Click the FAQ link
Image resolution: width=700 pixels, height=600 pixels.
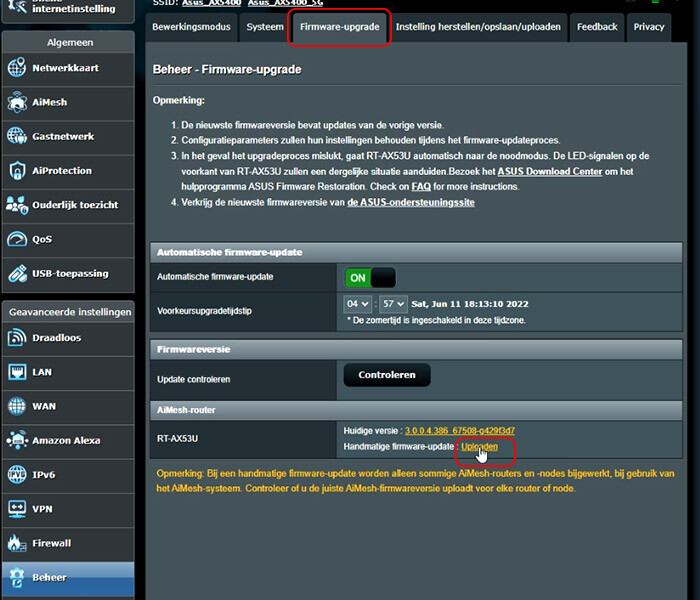point(421,187)
